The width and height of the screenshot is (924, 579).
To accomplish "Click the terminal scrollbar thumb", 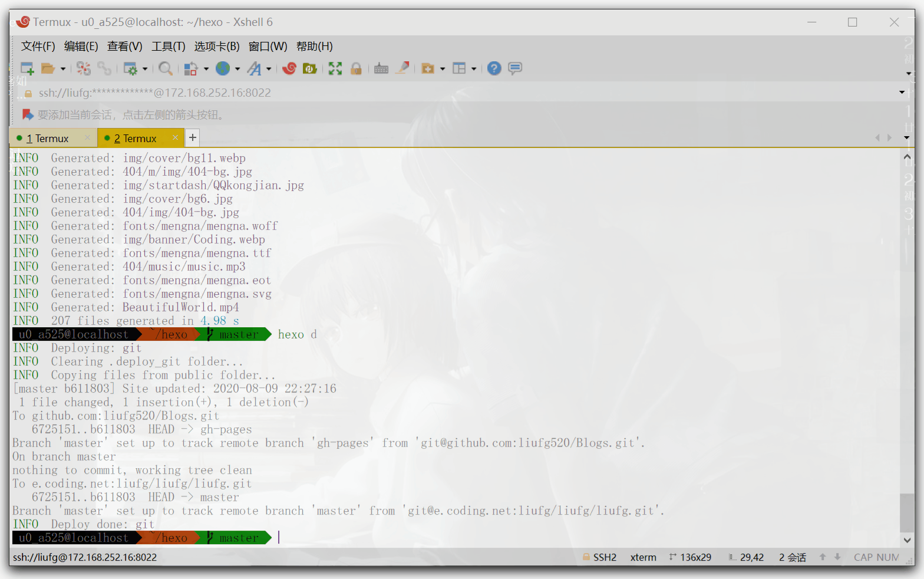I will (907, 513).
